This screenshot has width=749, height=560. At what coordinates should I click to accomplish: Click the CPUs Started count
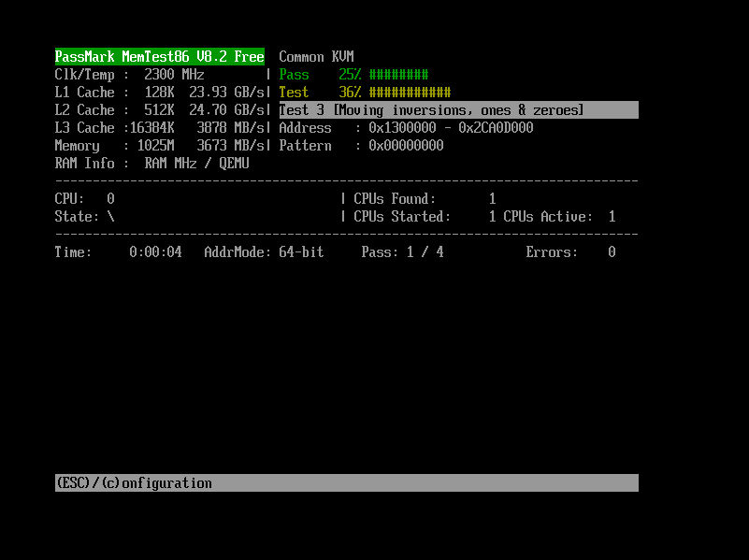pyautogui.click(x=492, y=216)
